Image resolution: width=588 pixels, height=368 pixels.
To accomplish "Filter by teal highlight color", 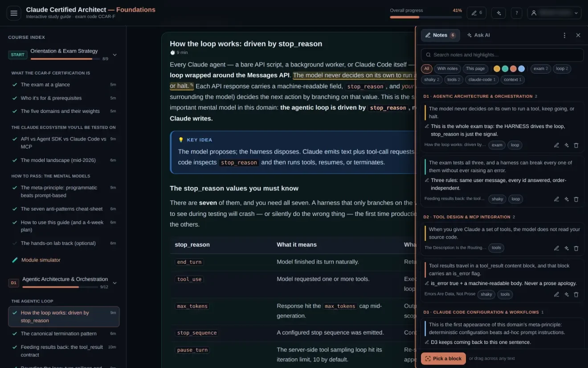I will (x=505, y=69).
